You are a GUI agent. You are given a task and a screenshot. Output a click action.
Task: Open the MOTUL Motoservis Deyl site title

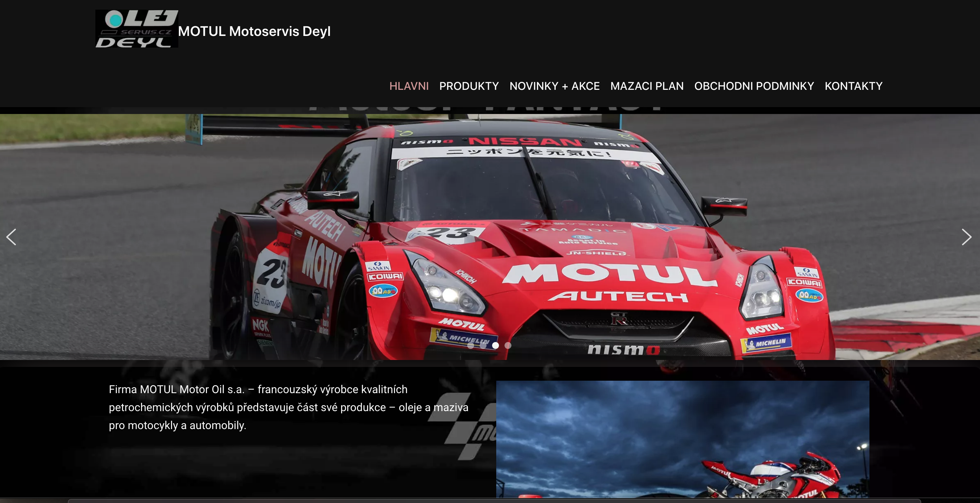pos(254,31)
